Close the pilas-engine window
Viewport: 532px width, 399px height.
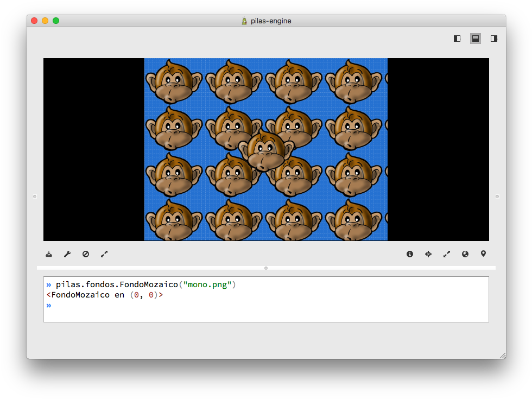pyautogui.click(x=34, y=21)
